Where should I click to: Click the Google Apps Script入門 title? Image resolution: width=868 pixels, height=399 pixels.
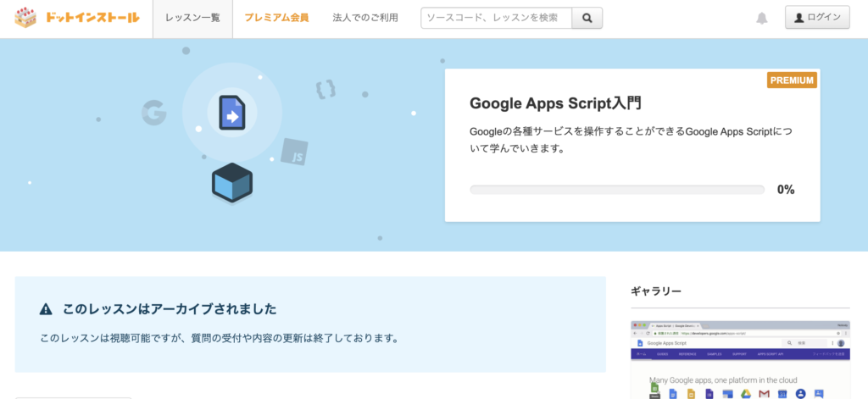555,103
